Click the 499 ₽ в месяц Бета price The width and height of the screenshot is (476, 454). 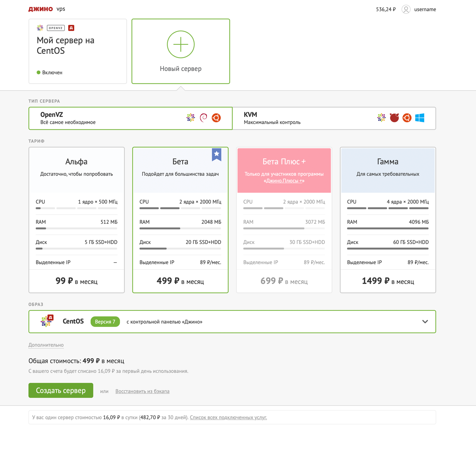[x=180, y=281]
